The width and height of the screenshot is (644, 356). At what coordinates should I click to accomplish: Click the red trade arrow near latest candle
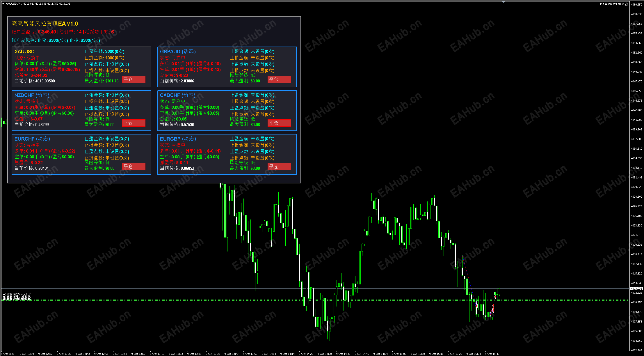tap(495, 297)
